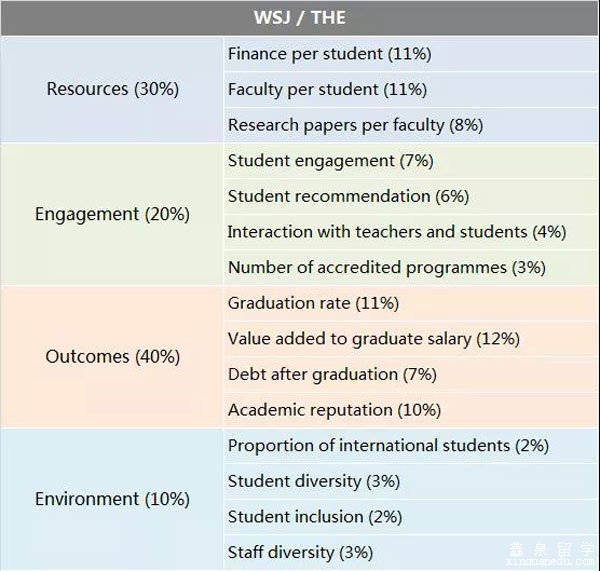Select the Environment (10%) category cell

pyautogui.click(x=112, y=499)
